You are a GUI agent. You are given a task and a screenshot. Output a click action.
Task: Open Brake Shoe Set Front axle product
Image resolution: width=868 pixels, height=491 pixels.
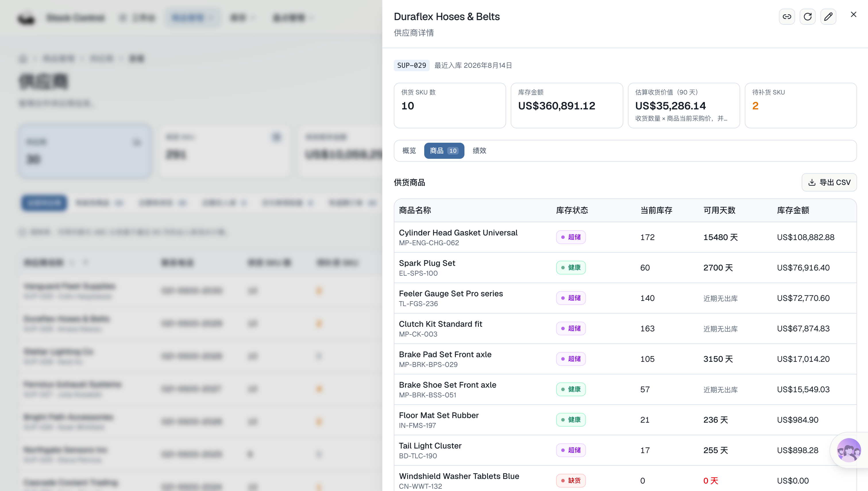[x=447, y=385]
